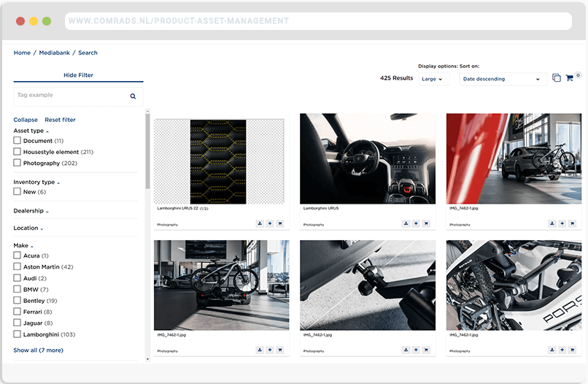
Task: Filter by Lamborghini make checkbox
Action: click(17, 334)
